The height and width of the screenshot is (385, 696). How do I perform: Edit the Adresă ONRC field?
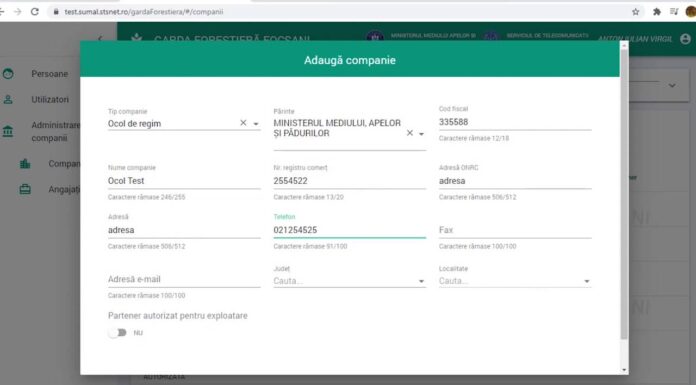point(515,181)
